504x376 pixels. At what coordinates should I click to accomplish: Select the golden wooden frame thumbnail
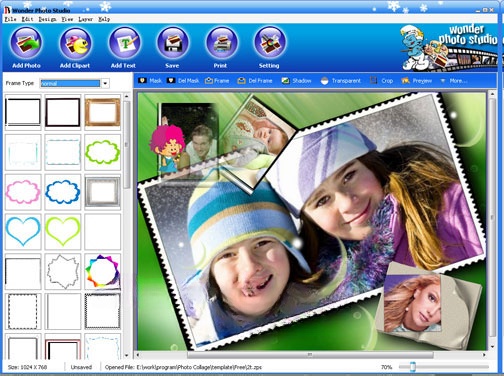pyautogui.click(x=102, y=112)
